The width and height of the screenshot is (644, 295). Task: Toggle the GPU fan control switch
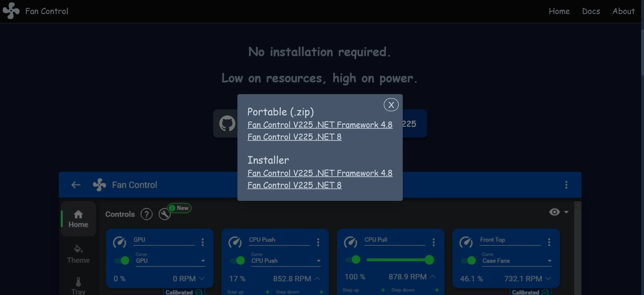click(x=122, y=261)
